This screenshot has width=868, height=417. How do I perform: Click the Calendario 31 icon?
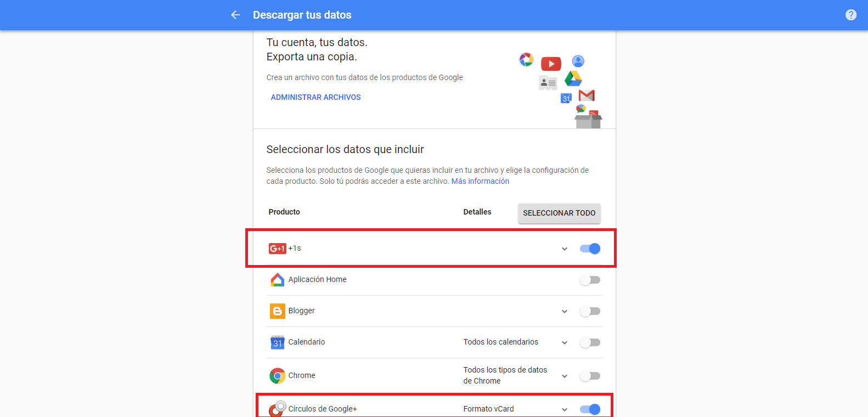(277, 342)
